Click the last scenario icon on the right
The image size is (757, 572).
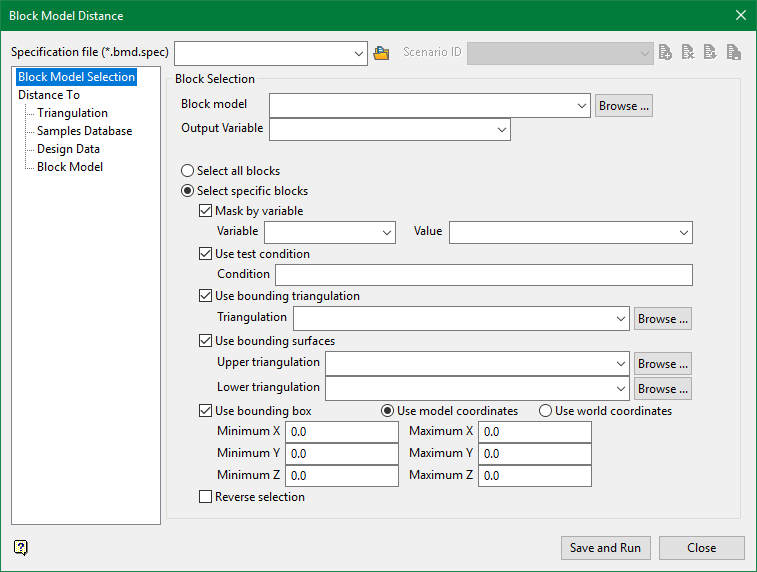734,53
